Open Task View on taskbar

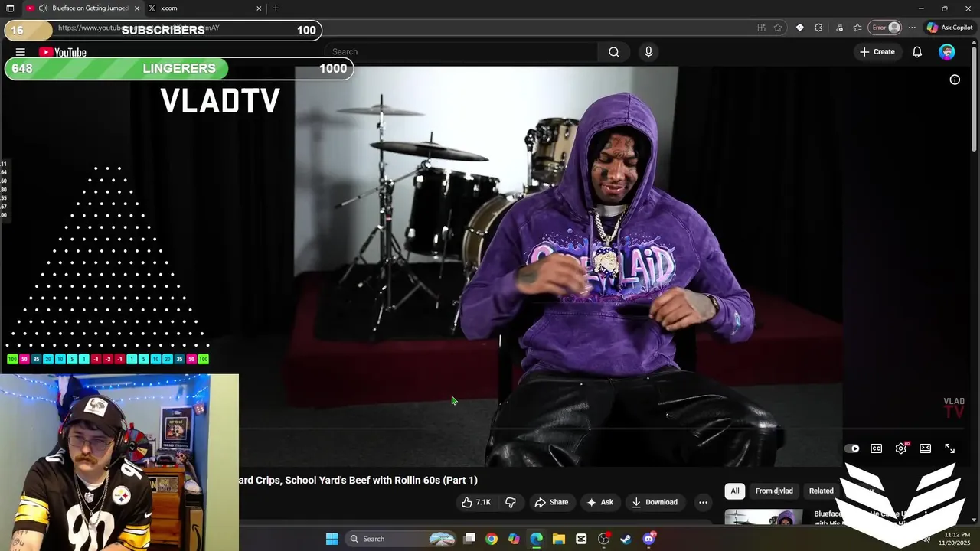(469, 539)
